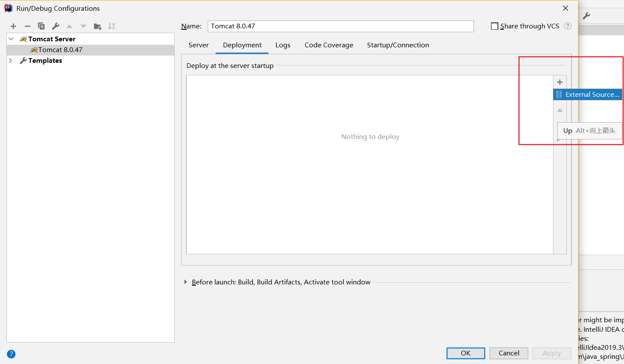Viewport: 624px width, 364px height.
Task: Select the Deployment tab
Action: tap(242, 45)
